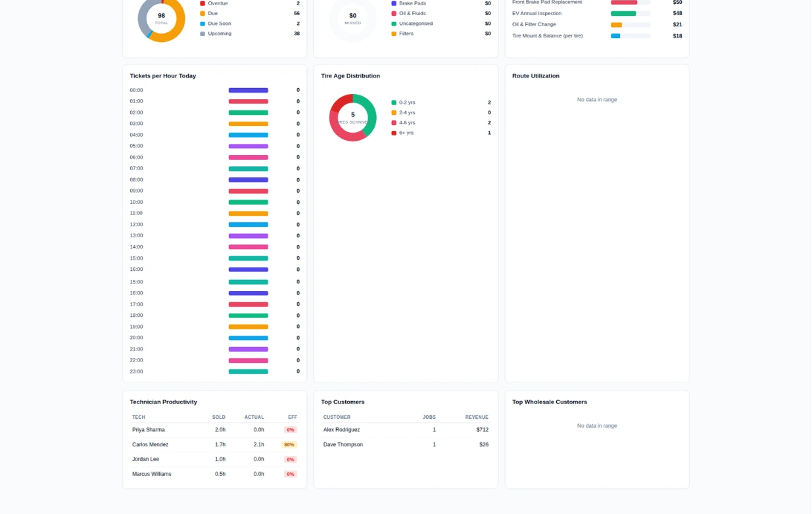Click the Tire Age Distribution donut chart
This screenshot has width=812, height=514.
(353, 118)
